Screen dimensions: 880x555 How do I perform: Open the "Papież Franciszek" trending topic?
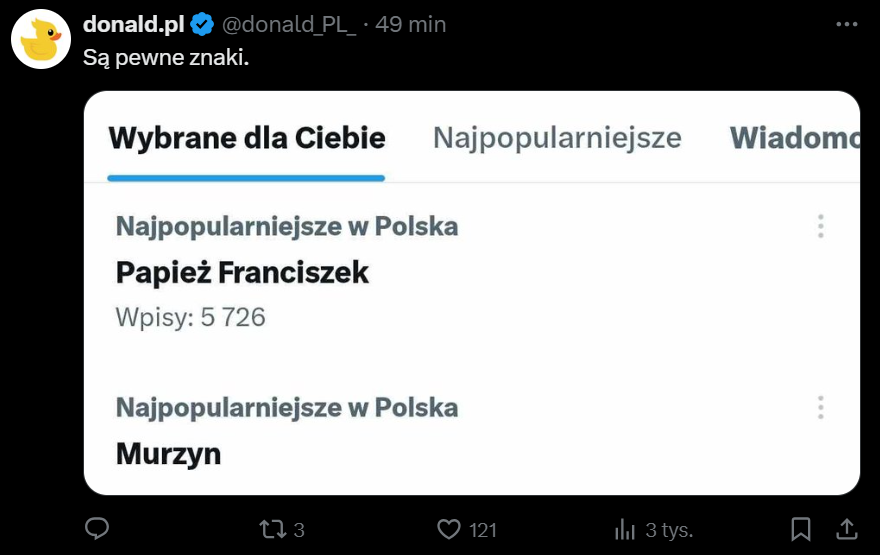(x=242, y=272)
